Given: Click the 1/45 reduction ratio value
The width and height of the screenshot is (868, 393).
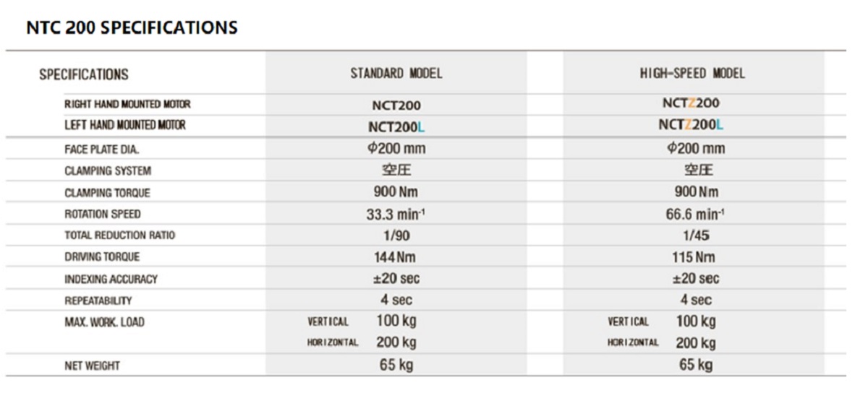Looking at the screenshot, I should pyautogui.click(x=692, y=236).
